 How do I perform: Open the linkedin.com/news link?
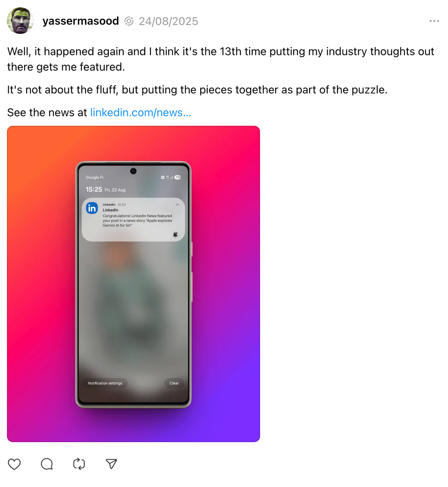coord(141,112)
